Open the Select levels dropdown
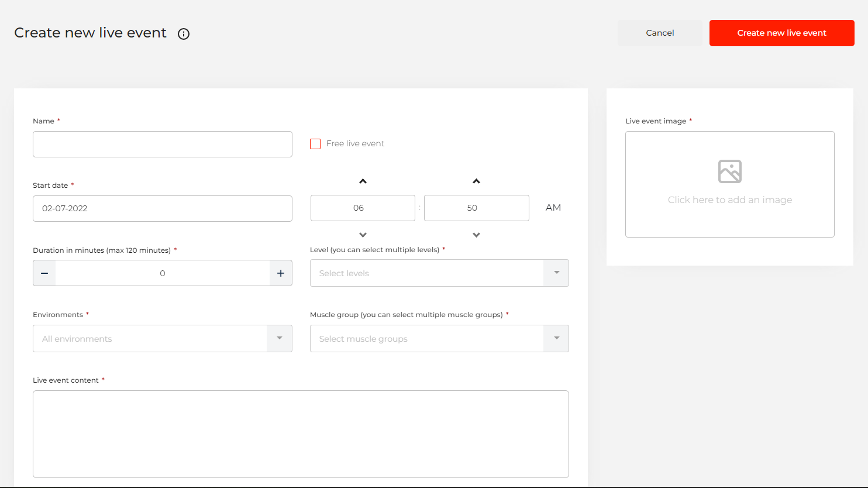Viewport: 868px width, 488px height. tap(439, 273)
